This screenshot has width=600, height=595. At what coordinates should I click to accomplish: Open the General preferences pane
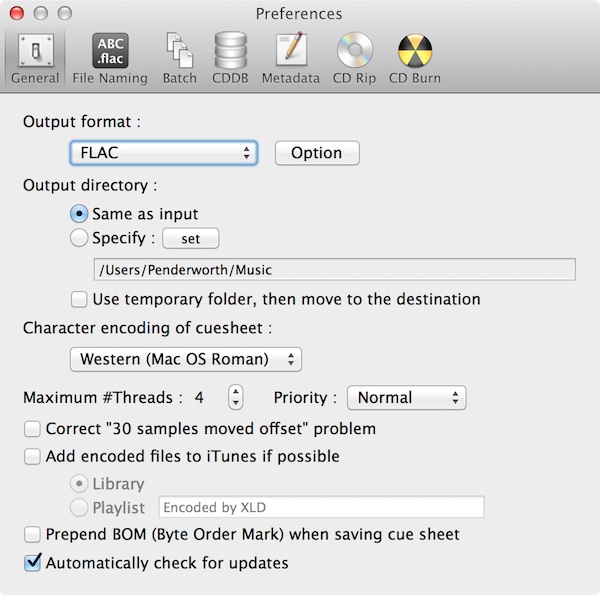click(35, 59)
